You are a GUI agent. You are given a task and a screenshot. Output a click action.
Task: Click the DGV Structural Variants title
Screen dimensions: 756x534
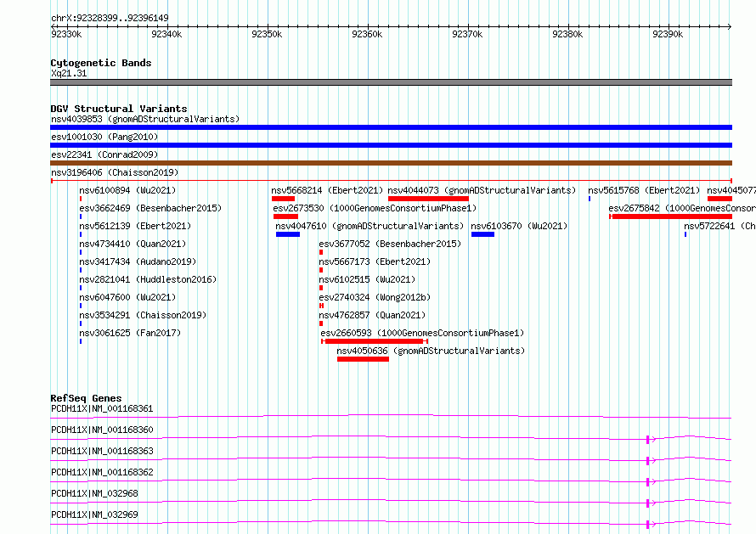tap(119, 109)
